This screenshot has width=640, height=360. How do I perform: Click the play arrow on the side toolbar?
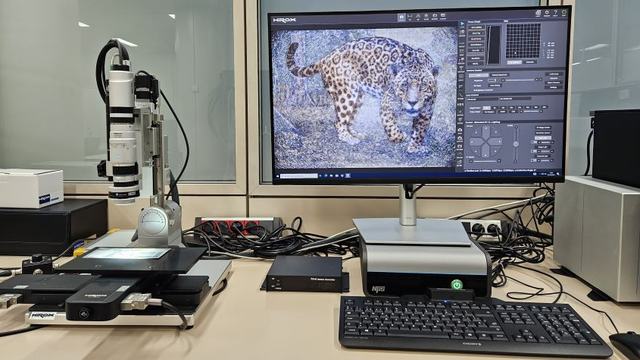(x=462, y=24)
